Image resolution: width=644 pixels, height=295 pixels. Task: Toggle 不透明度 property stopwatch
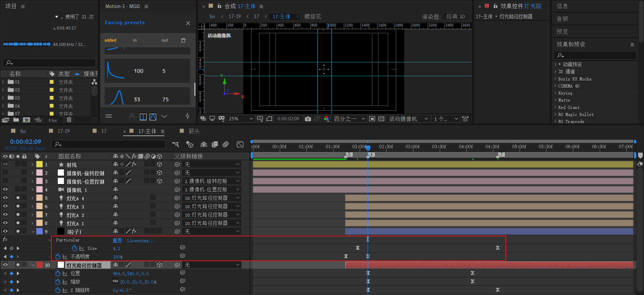[x=58, y=257]
